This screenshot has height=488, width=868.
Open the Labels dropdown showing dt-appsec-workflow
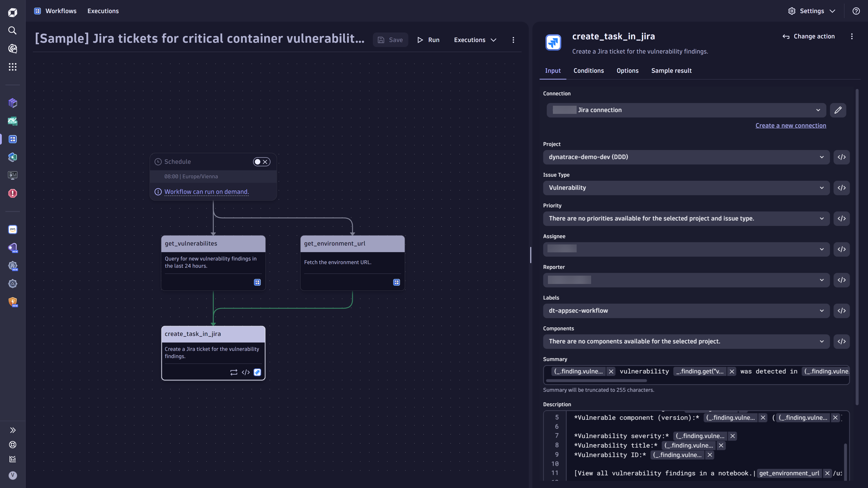click(x=686, y=310)
